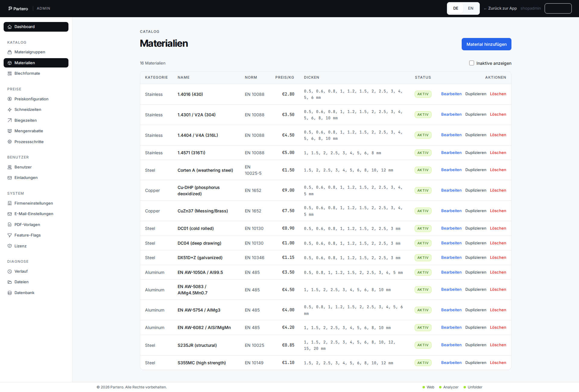The image size is (579, 392).
Task: Click the Blechformate sidebar icon
Action: point(10,74)
